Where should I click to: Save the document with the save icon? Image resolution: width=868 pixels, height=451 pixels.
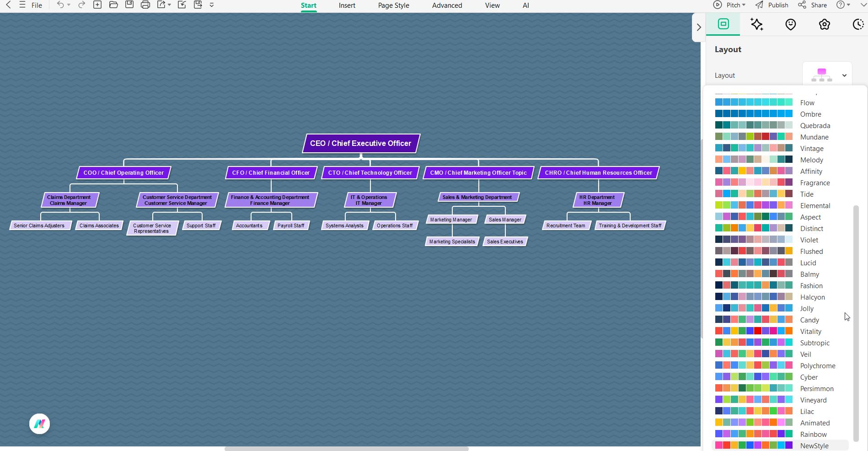(129, 5)
